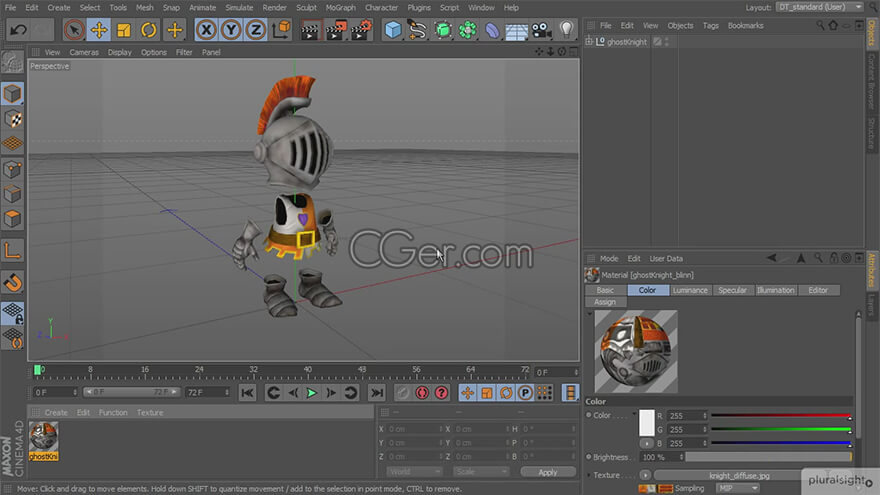
Task: Toggle the X axis lock
Action: tap(206, 30)
